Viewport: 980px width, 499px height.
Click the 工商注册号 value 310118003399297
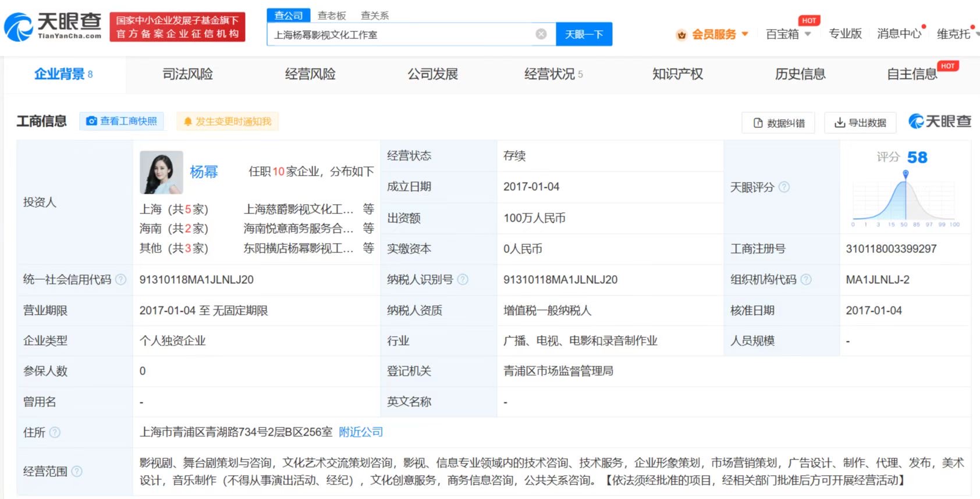coord(891,249)
